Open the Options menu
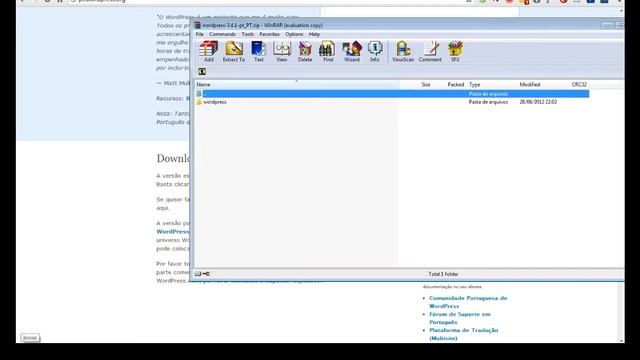 click(x=294, y=34)
